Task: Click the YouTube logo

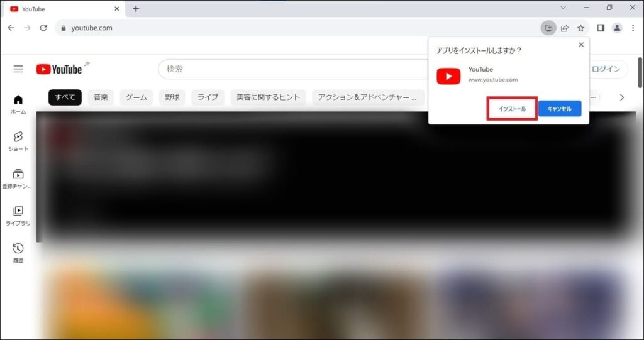Action: 59,69
